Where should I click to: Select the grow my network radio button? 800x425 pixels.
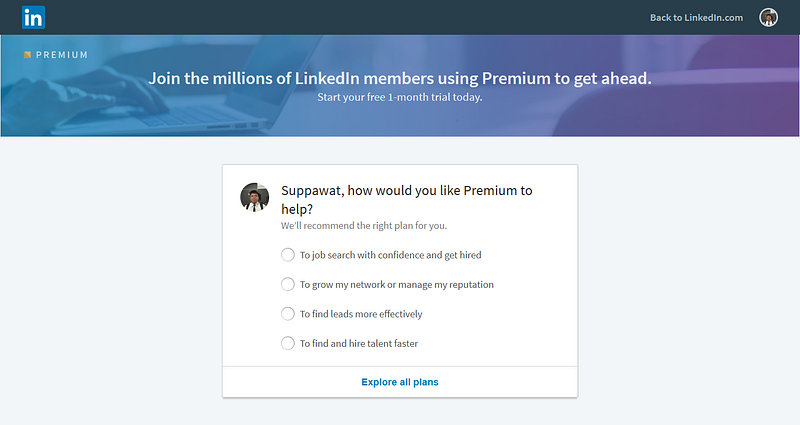tap(288, 284)
